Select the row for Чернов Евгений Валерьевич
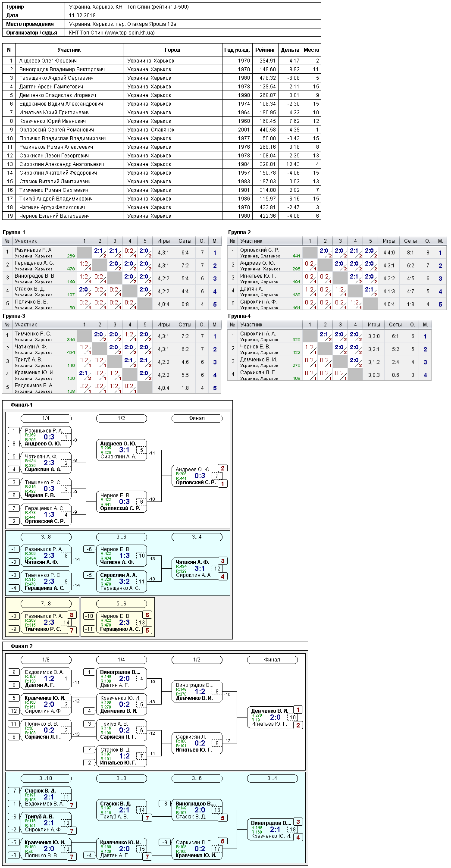Viewport: 451px width, 868px height. 162,216
